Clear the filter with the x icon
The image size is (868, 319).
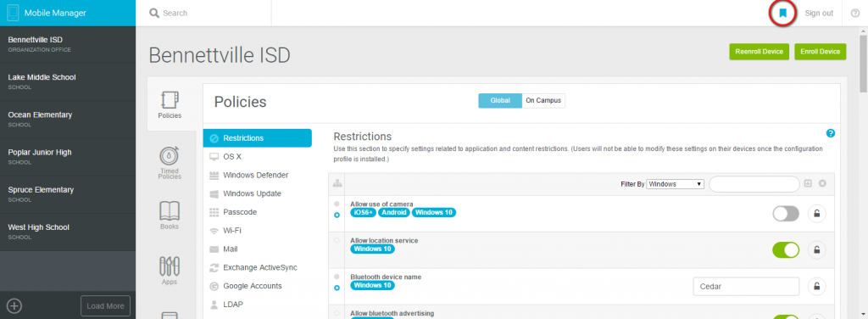coord(822,183)
